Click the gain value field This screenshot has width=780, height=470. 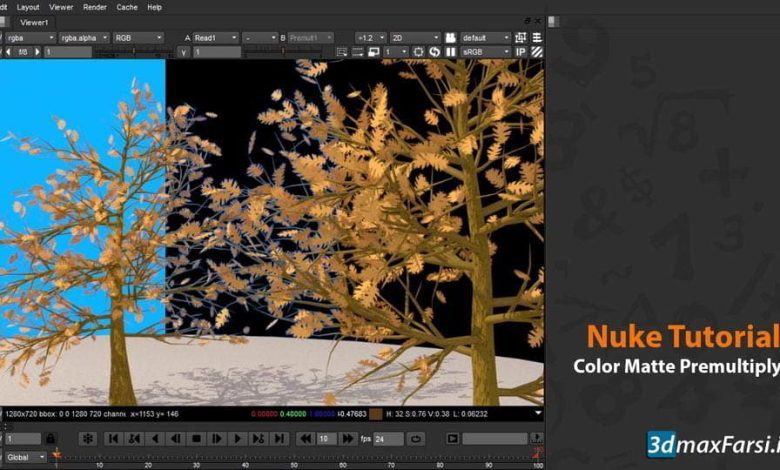(x=68, y=52)
